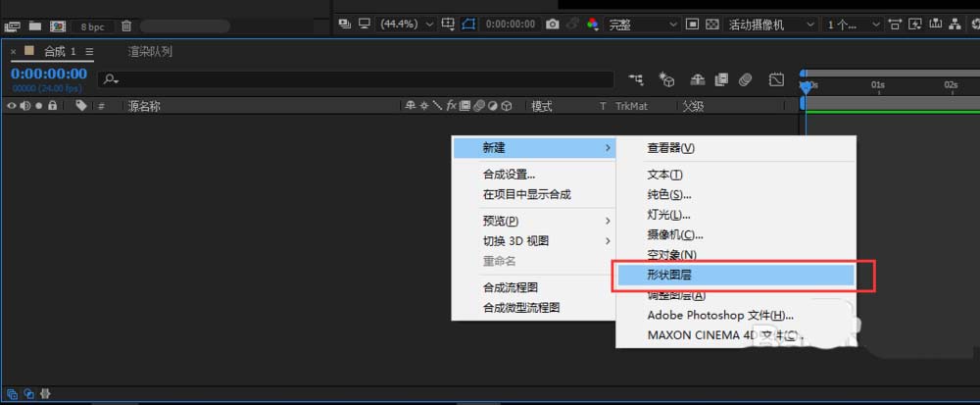Viewport: 980px width, 405px height.
Task: Click the 父级 column header
Action: click(x=693, y=106)
